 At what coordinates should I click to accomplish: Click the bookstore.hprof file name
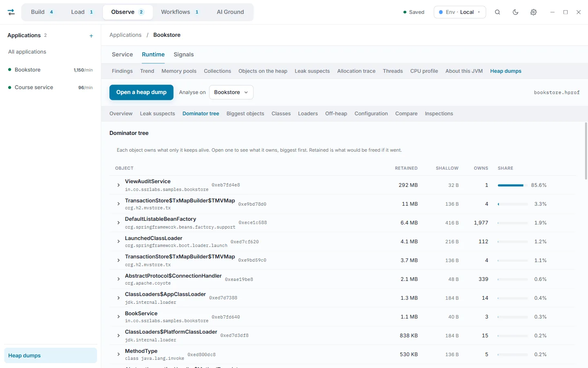tap(557, 93)
